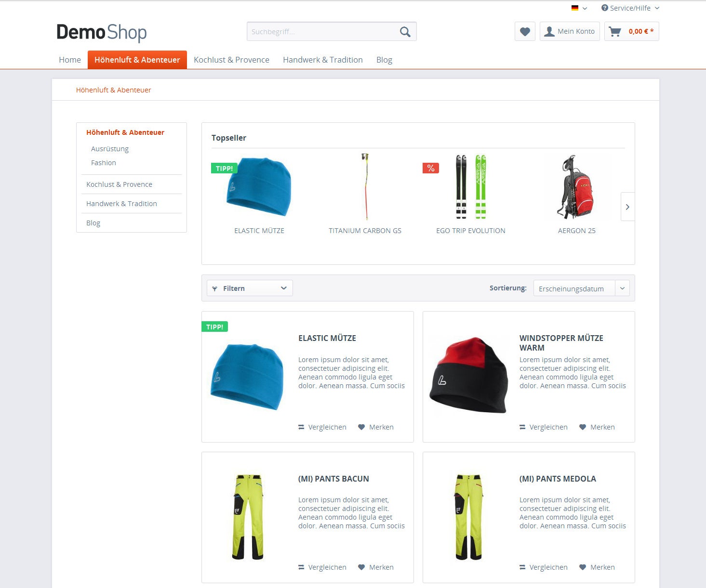Open the wishlist heart icon in header

(x=525, y=32)
